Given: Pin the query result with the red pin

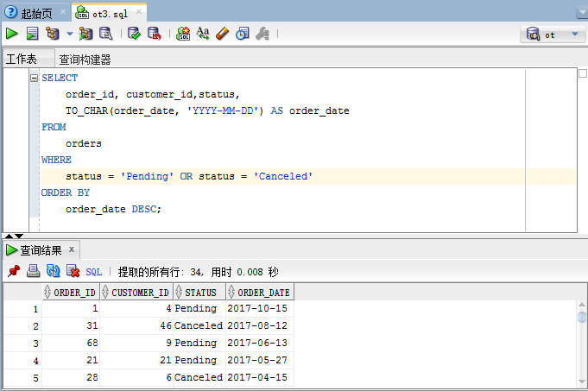Looking at the screenshot, I should pyautogui.click(x=13, y=271).
